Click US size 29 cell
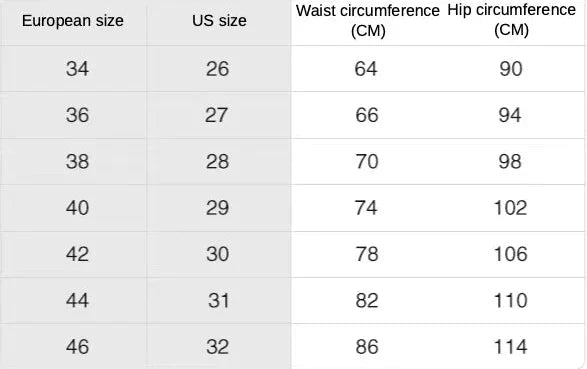 click(x=218, y=208)
